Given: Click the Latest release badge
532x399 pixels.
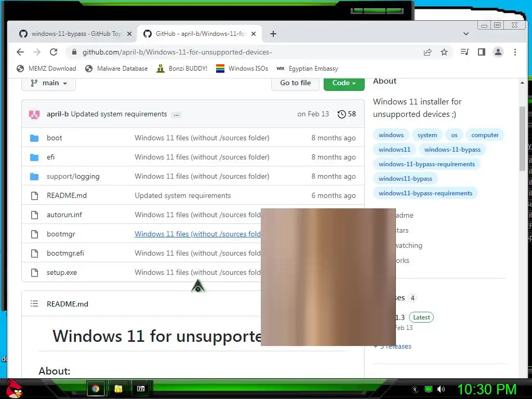Looking at the screenshot, I should (x=421, y=317).
